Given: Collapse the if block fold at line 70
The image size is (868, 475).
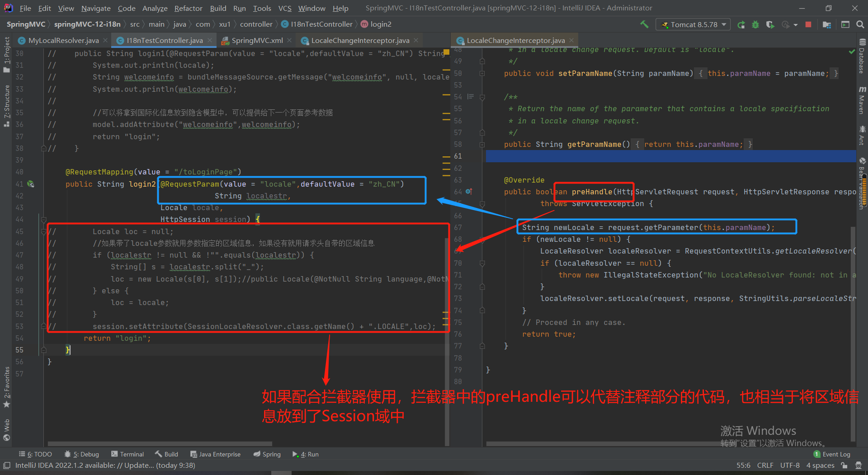Looking at the screenshot, I should 482,263.
